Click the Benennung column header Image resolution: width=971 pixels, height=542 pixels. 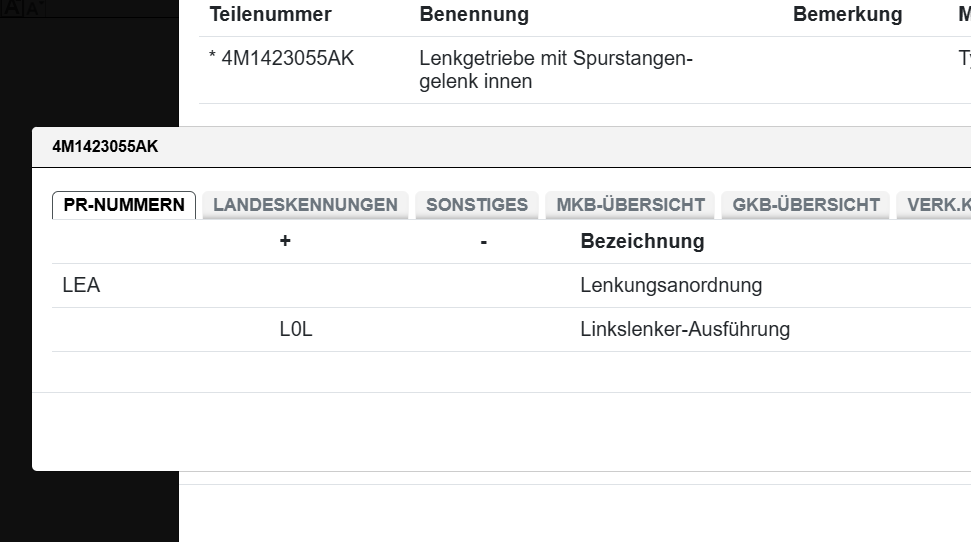(474, 15)
